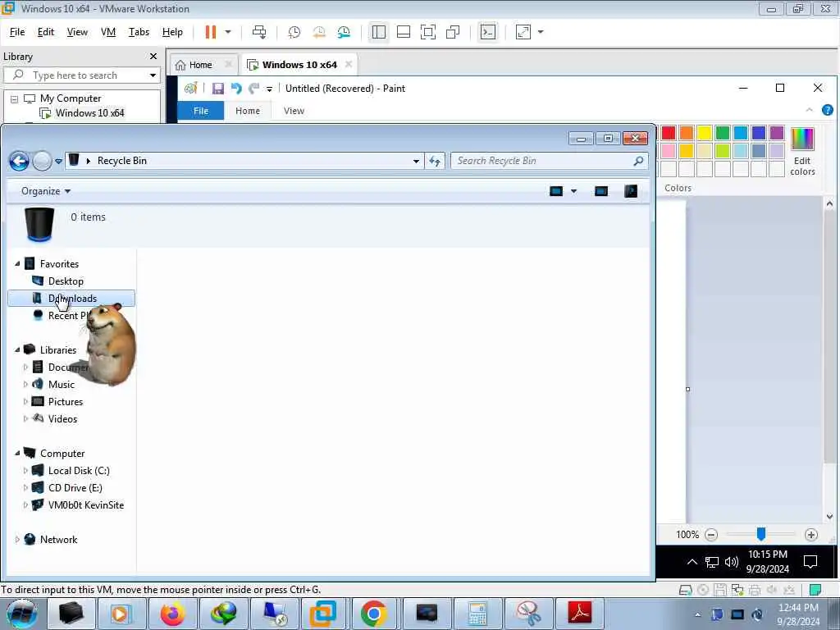Click the Paint zoom slider handle
Image resolution: width=840 pixels, height=630 pixels.
coord(760,534)
